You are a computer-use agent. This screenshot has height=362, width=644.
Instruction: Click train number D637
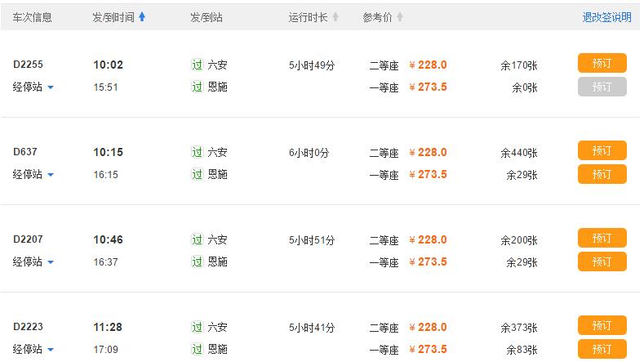pyautogui.click(x=25, y=151)
